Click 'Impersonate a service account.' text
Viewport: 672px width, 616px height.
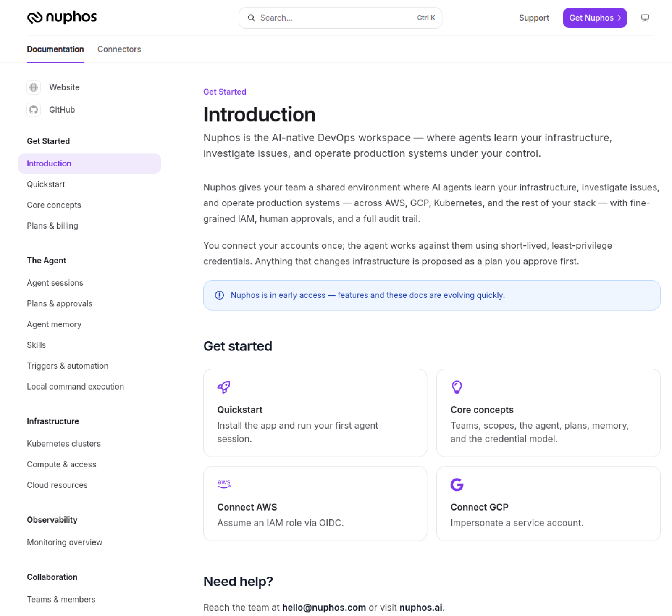click(517, 523)
